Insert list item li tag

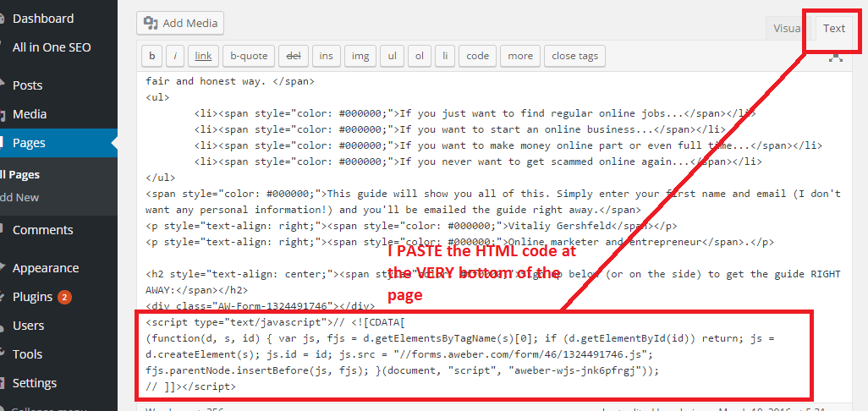pyautogui.click(x=444, y=56)
